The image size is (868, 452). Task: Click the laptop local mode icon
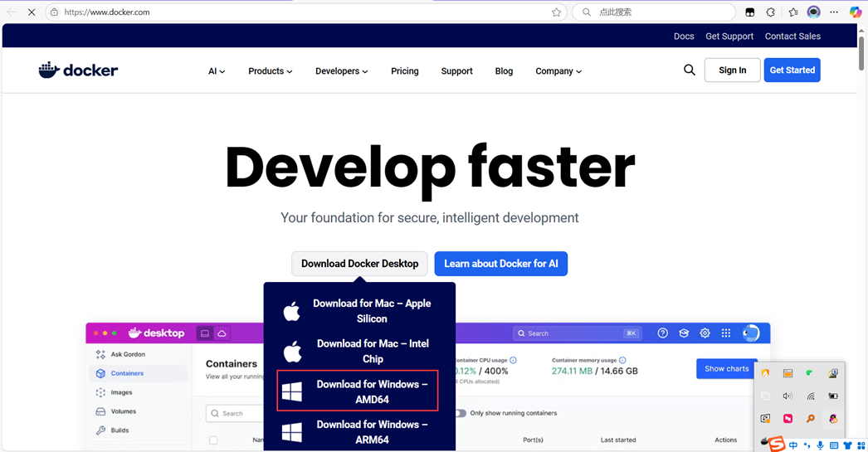click(205, 333)
